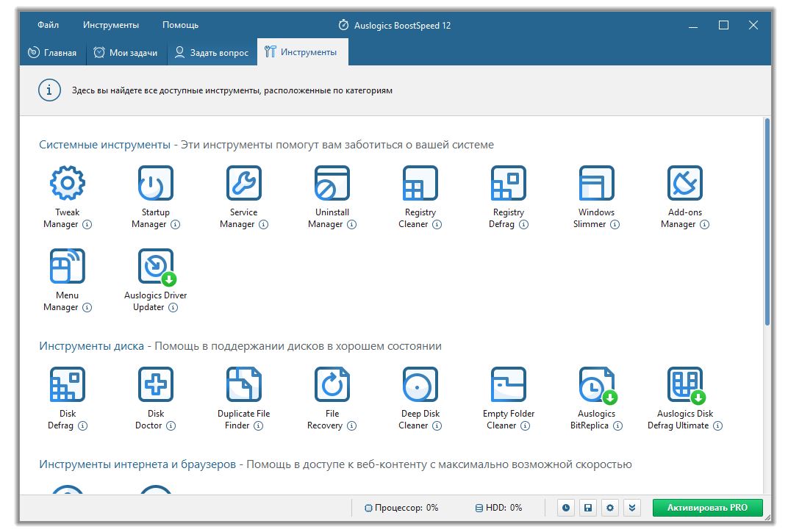788x532 pixels.
Task: Open Disk Doctor tool
Action: (x=156, y=385)
